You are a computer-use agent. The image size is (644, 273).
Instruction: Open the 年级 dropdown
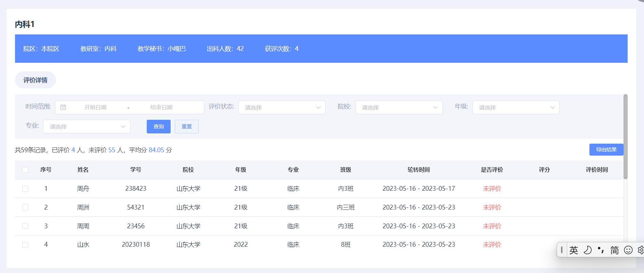(x=516, y=107)
